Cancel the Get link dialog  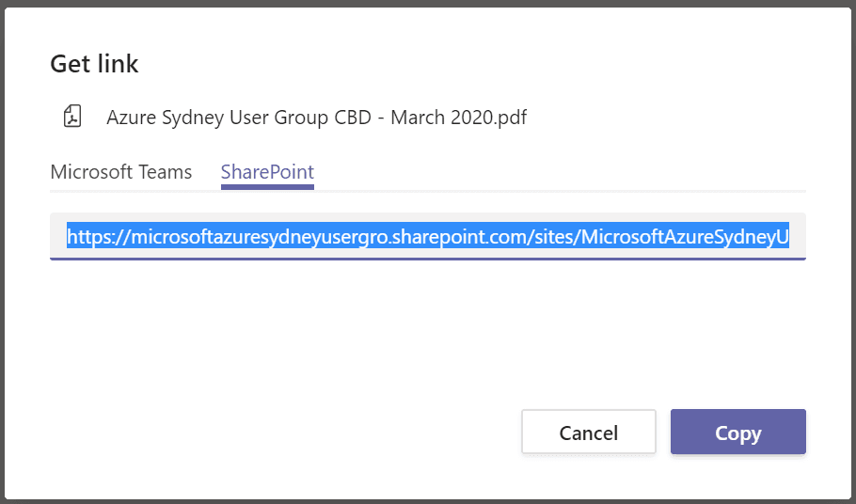coord(589,432)
